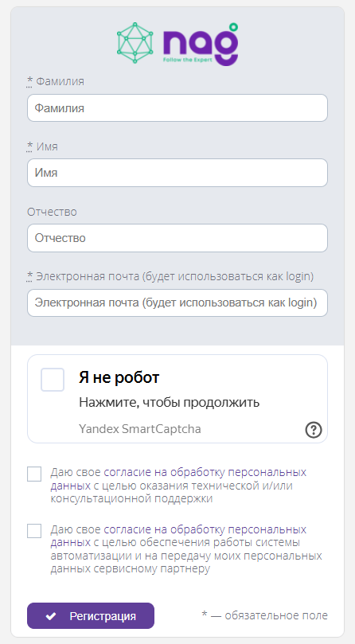The width and height of the screenshot is (355, 644).
Task: Click the '* — обязательное поле' note
Action: 264,615
